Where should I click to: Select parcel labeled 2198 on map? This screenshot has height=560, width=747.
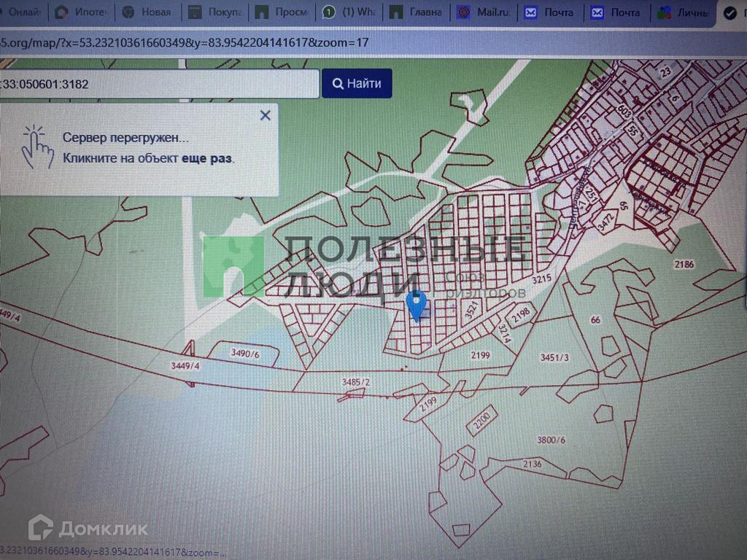(x=520, y=314)
